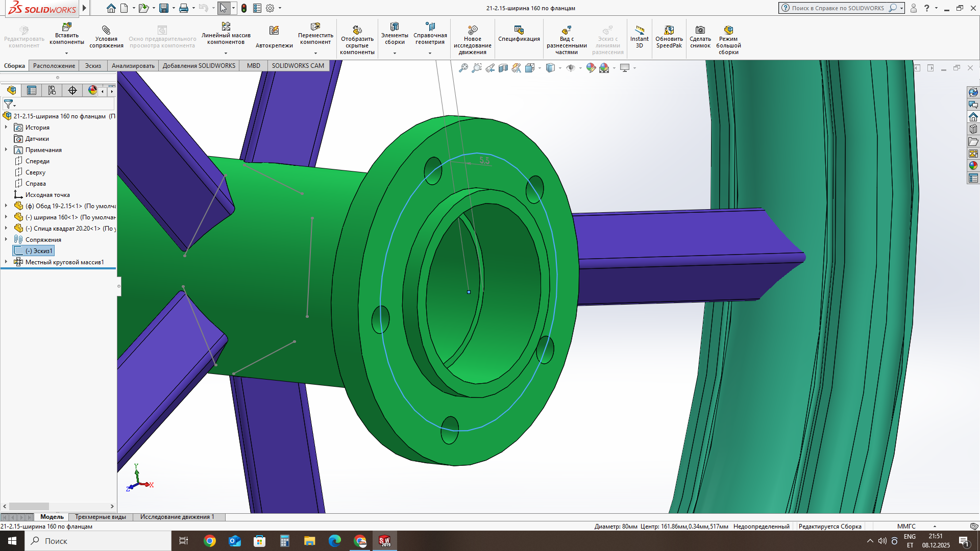Click the appearance color wheel in right task pane

(x=973, y=165)
